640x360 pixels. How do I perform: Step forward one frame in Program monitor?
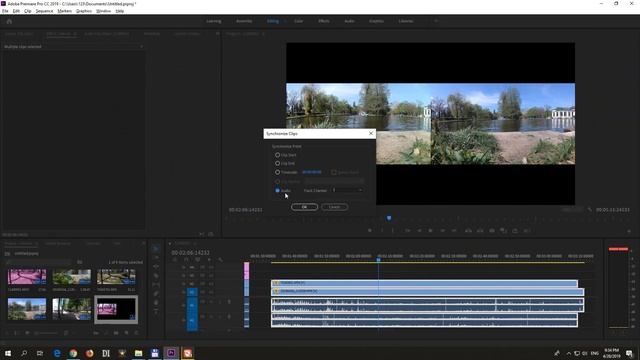click(442, 231)
